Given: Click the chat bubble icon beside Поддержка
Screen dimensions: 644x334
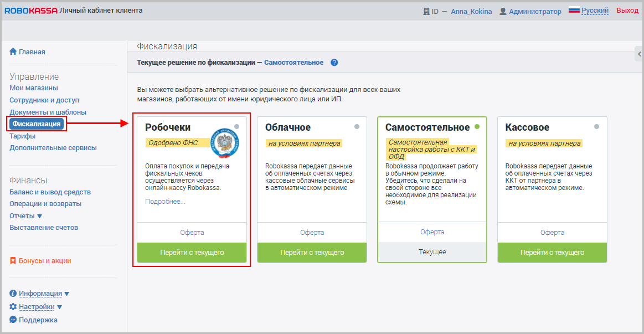Looking at the screenshot, I should click(x=13, y=320).
